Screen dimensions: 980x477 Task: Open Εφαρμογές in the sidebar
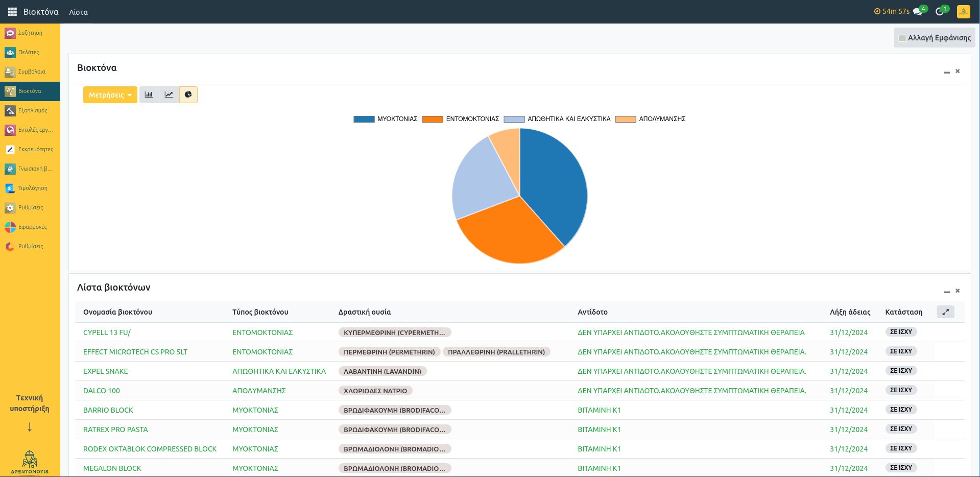[30, 227]
